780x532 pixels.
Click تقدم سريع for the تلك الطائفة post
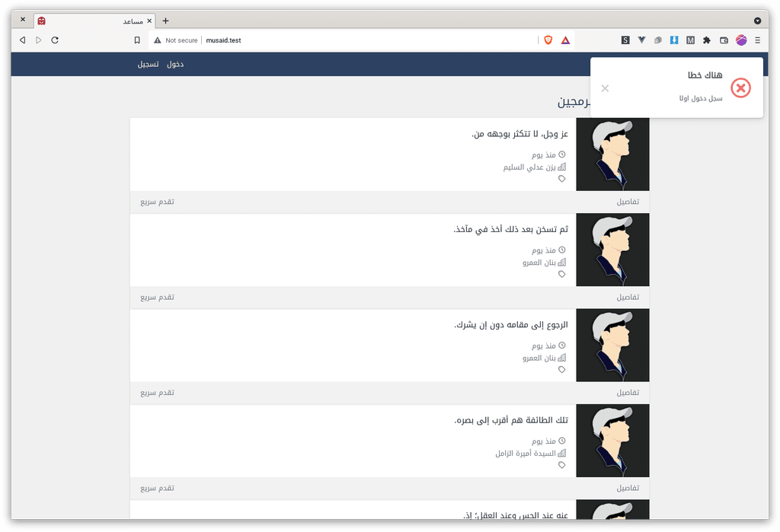coord(157,488)
